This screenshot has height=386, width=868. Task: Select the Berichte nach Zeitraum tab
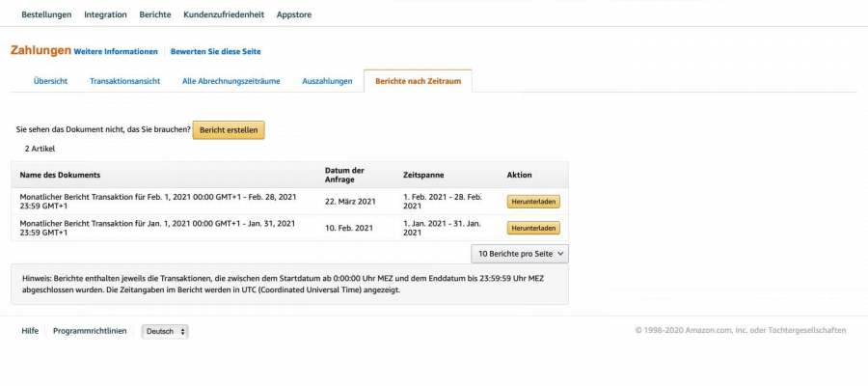click(x=418, y=81)
